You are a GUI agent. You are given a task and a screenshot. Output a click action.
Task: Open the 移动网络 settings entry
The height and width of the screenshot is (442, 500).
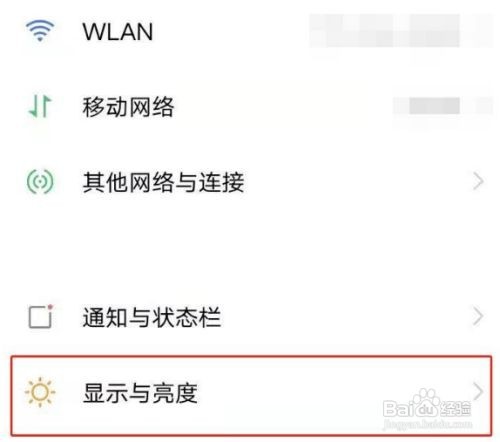[250, 107]
